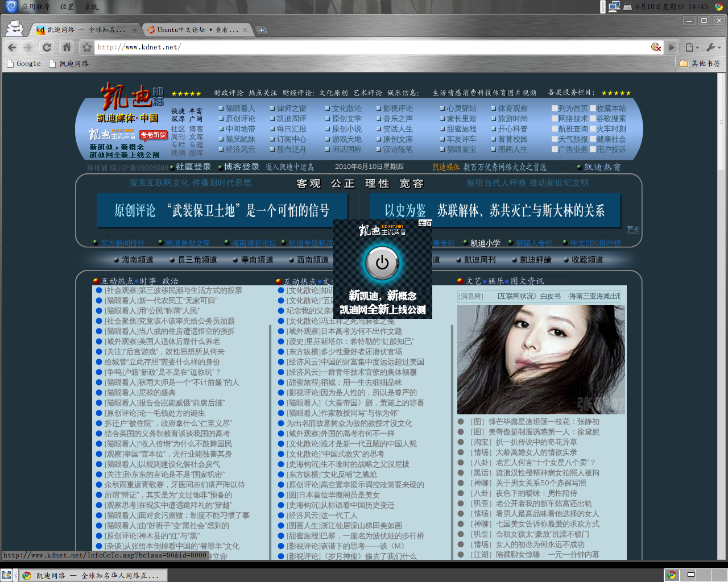Tick the 收藏本站 checkbox

tap(593, 108)
